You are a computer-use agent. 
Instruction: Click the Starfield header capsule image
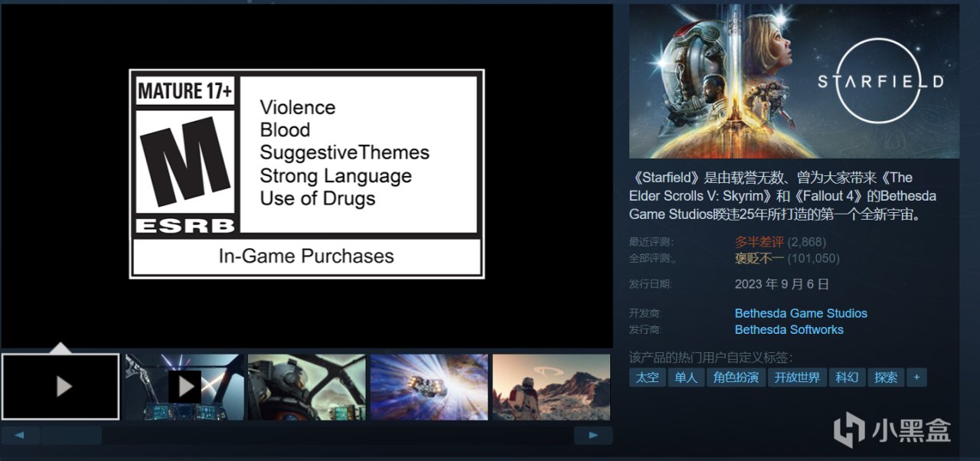point(794,81)
